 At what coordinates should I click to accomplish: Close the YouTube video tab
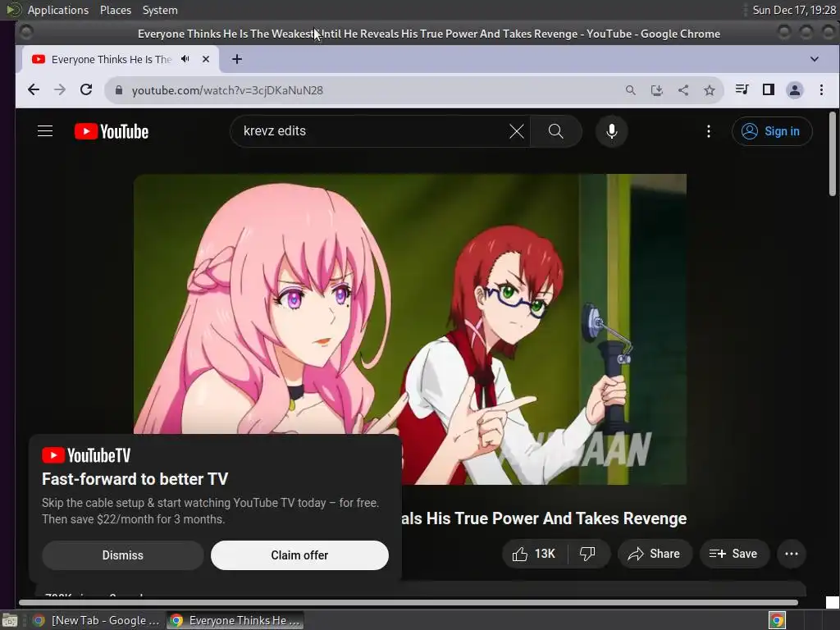pos(206,59)
